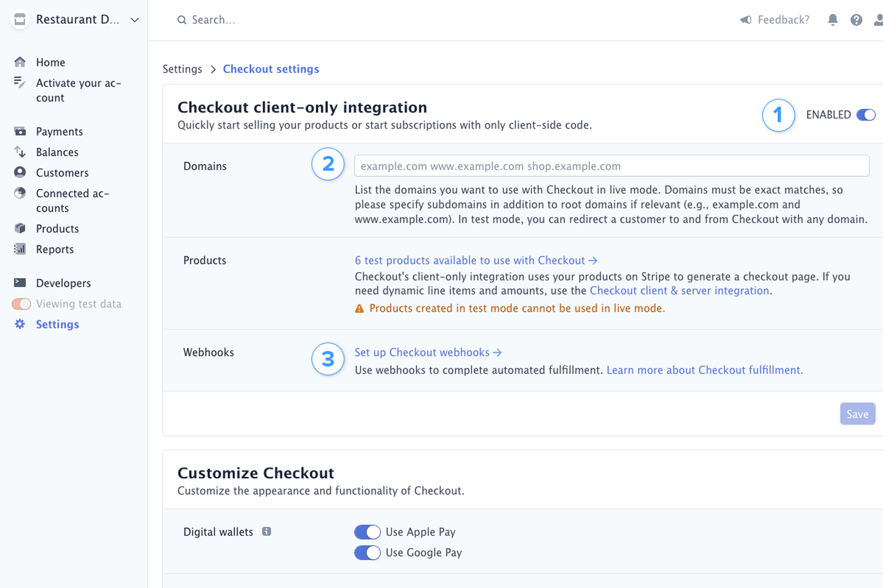Toggle the Viewing test data switch
Viewport: 883px width, 588px height.
pos(21,303)
